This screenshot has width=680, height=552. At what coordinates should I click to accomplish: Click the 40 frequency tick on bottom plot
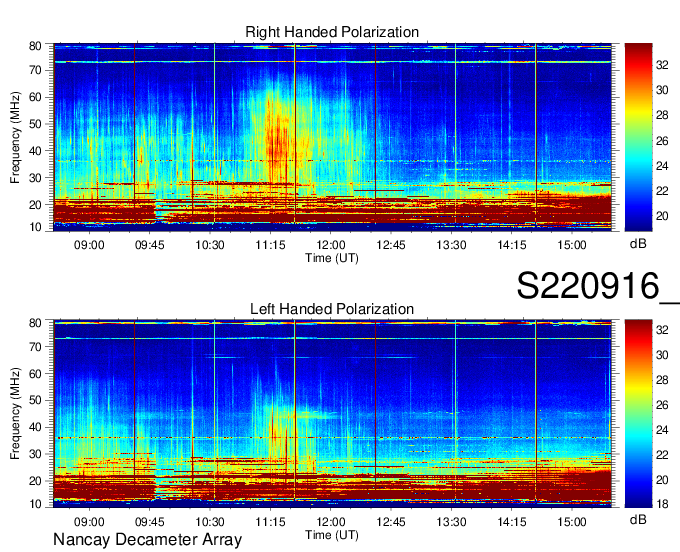pyautogui.click(x=35, y=427)
